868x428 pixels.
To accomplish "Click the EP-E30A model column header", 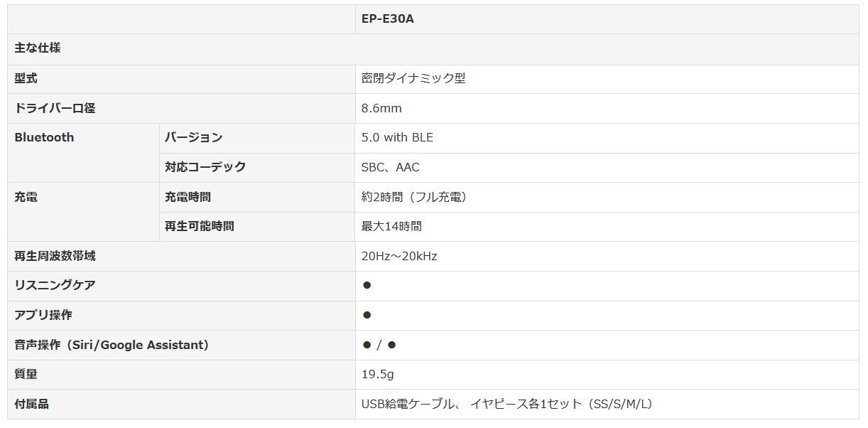I will coord(387,19).
